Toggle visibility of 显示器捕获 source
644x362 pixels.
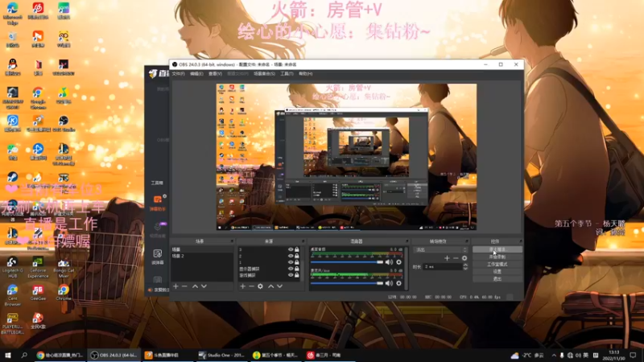click(291, 269)
